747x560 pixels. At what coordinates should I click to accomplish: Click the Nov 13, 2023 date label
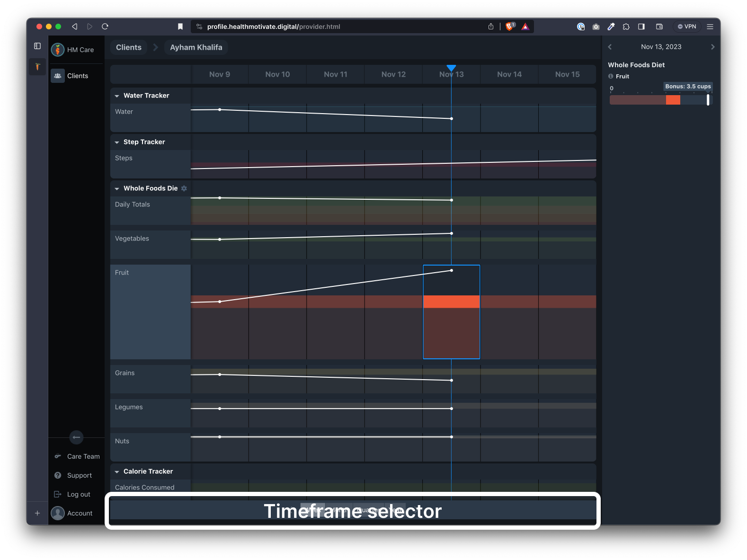pyautogui.click(x=661, y=47)
